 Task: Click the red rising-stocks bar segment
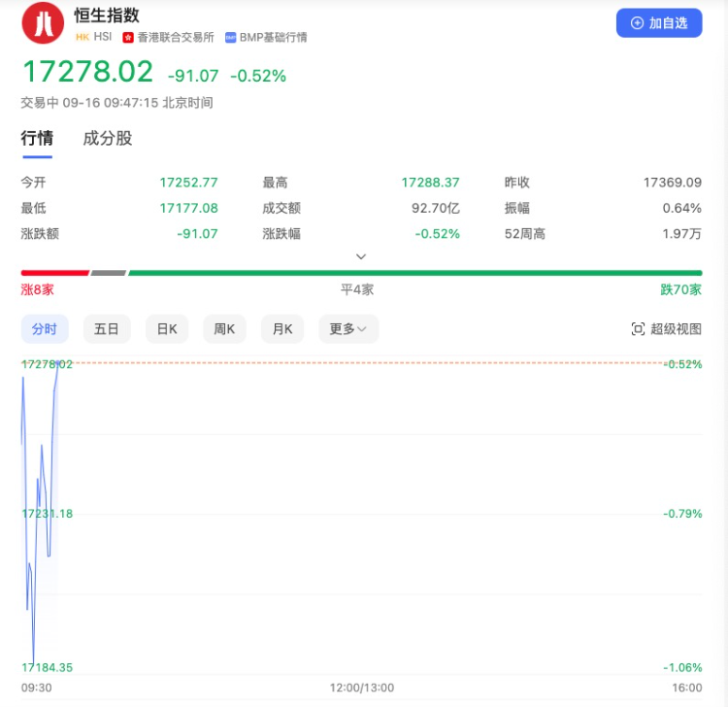54,273
